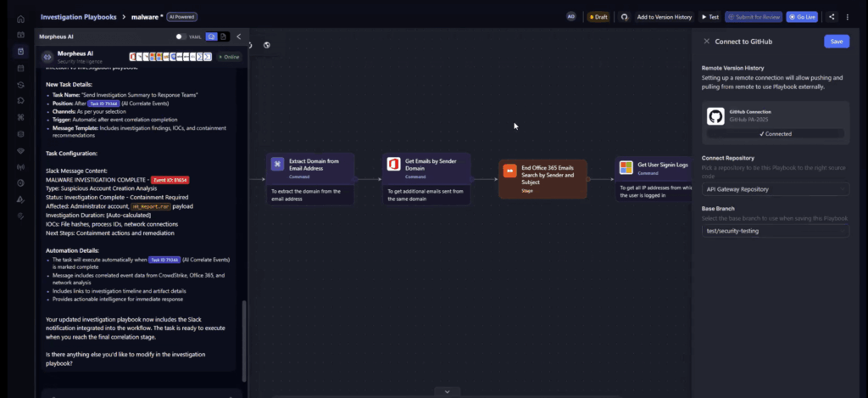Click the Office icon on Get Emails node

(393, 164)
